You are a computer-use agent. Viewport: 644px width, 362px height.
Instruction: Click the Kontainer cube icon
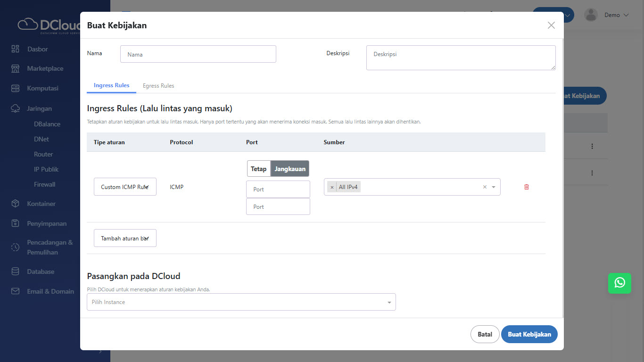pyautogui.click(x=16, y=204)
